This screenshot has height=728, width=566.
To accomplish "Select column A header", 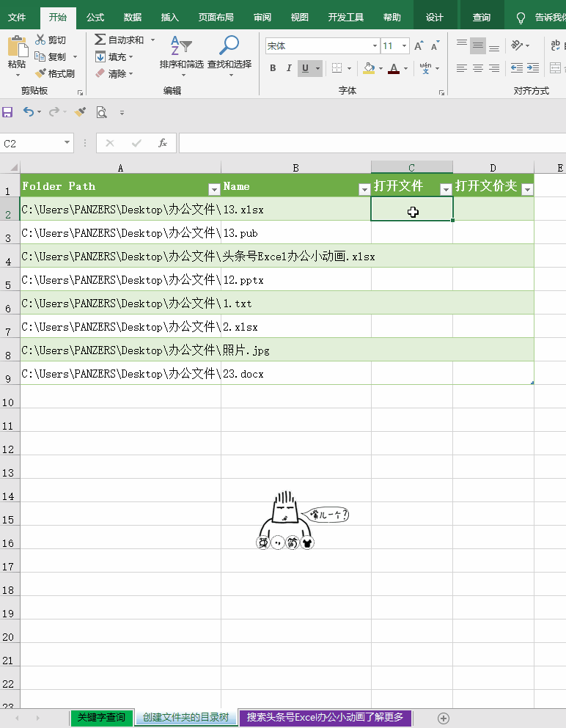I will [x=121, y=168].
